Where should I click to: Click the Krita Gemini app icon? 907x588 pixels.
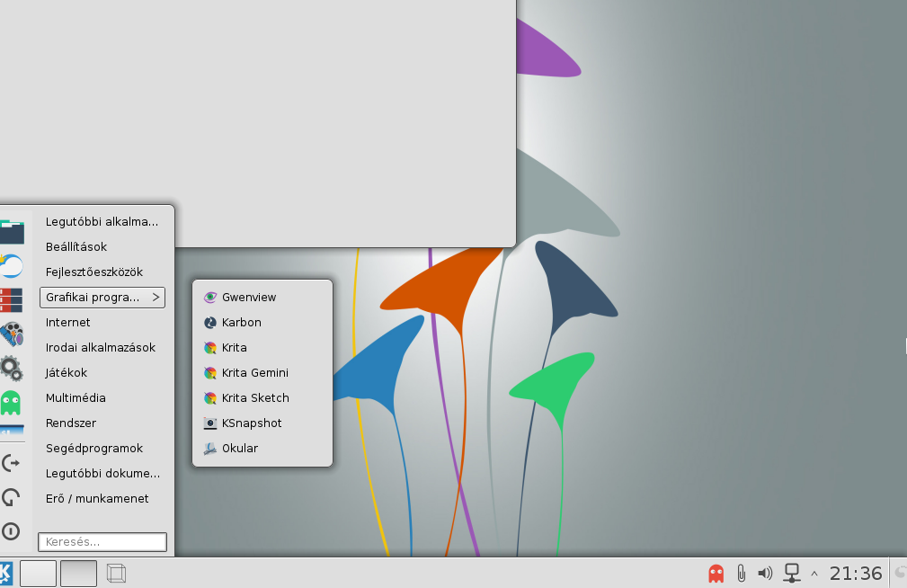click(x=210, y=373)
